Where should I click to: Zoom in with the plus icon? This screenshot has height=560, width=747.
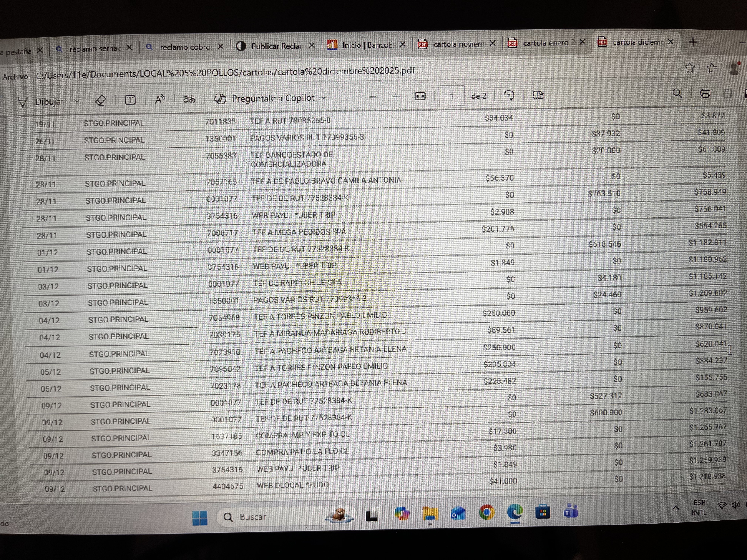pyautogui.click(x=396, y=96)
